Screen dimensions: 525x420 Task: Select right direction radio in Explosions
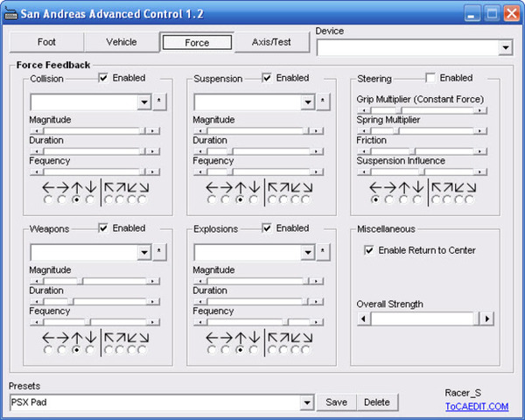point(226,350)
